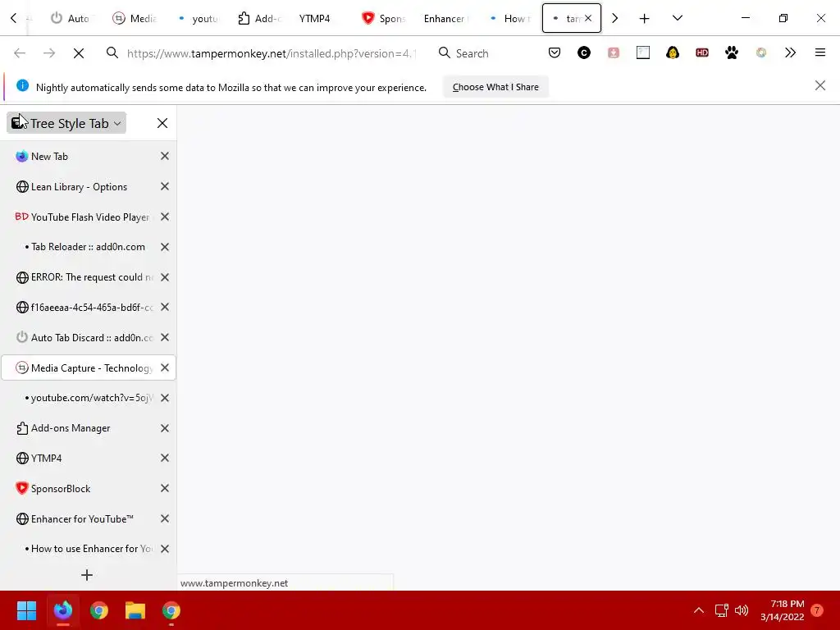The width and height of the screenshot is (840, 630).
Task: Stop loading the current page
Action: [78, 53]
